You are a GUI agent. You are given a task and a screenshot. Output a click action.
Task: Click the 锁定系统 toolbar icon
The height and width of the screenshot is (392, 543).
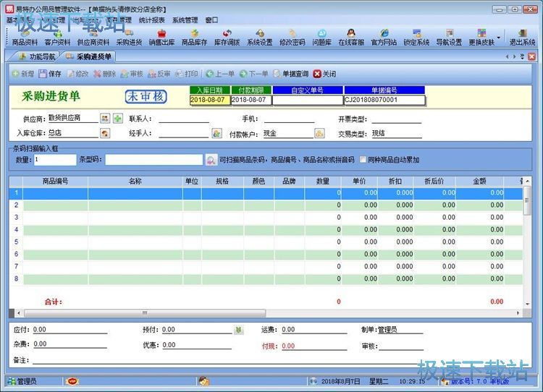[x=416, y=38]
